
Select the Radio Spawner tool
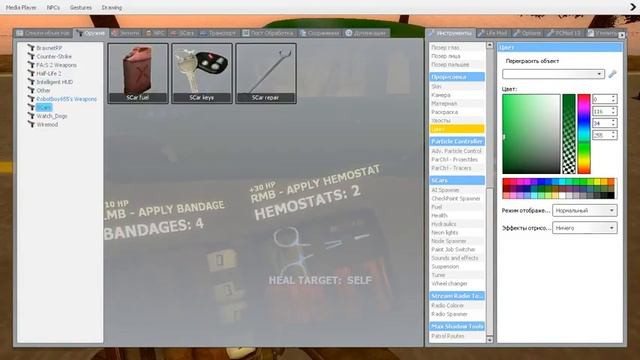[457, 314]
